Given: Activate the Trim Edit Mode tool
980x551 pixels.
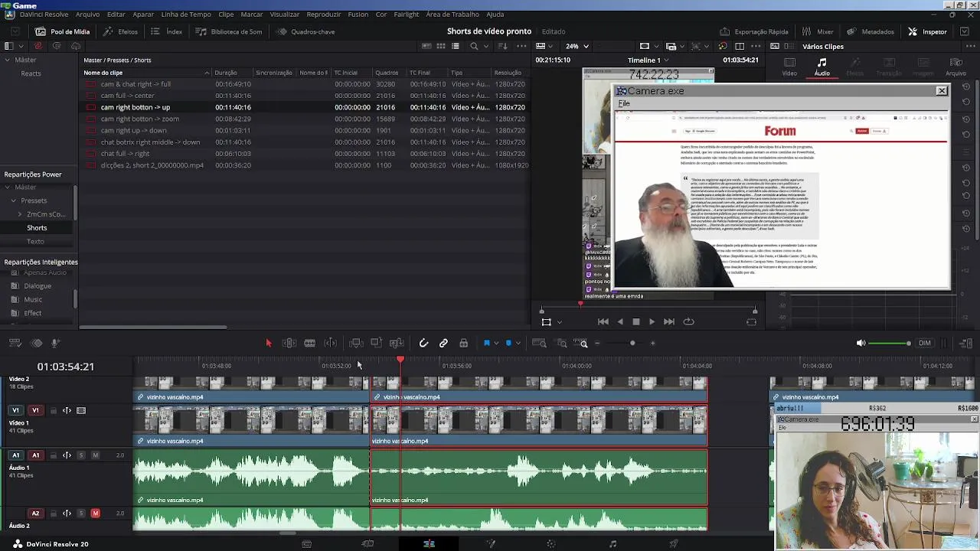Looking at the screenshot, I should pos(289,344).
